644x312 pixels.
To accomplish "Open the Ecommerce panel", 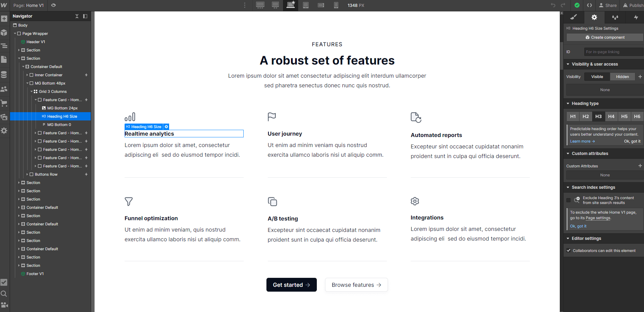I will click(4, 103).
